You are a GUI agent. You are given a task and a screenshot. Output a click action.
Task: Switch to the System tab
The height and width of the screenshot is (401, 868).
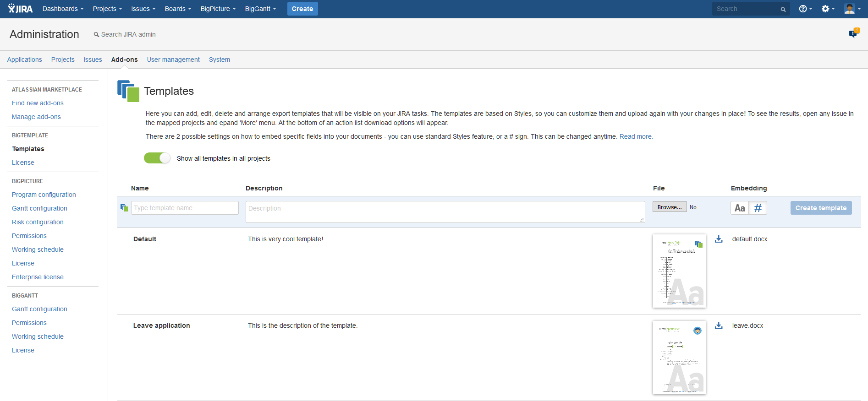pyautogui.click(x=220, y=60)
